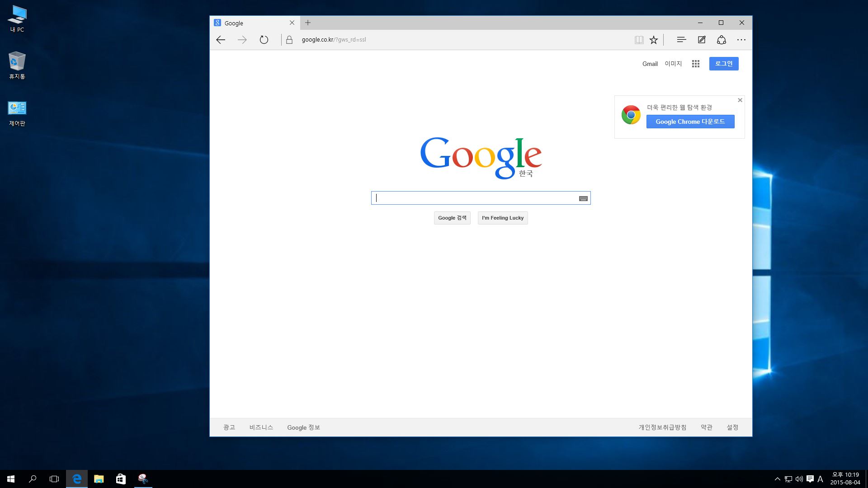Click the address bar URL

(334, 40)
